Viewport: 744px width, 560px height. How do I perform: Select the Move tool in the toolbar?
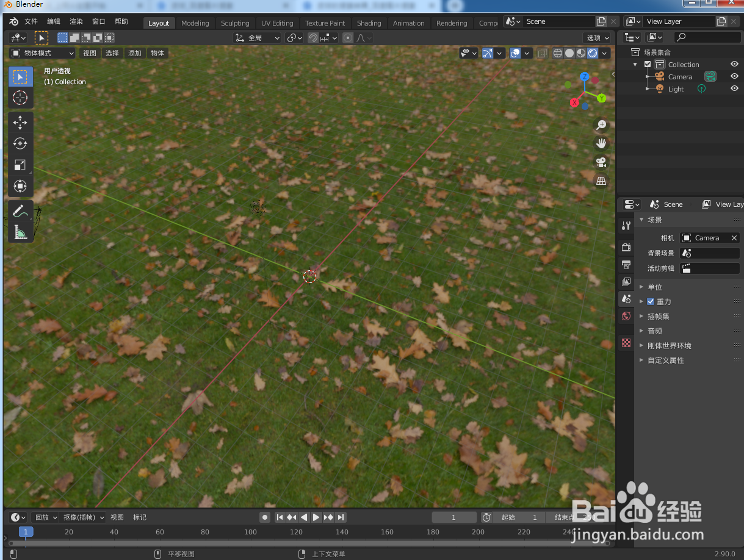pyautogui.click(x=20, y=123)
